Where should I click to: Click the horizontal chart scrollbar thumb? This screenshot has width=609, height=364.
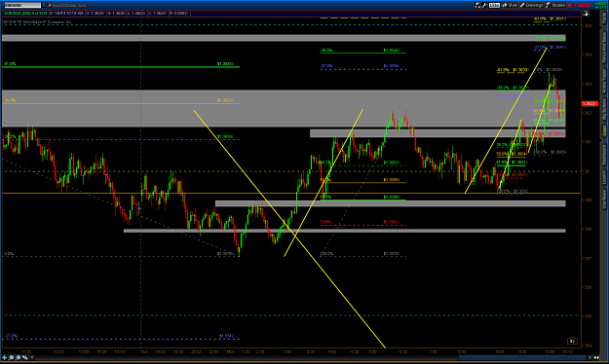pyautogui.click(x=522, y=357)
